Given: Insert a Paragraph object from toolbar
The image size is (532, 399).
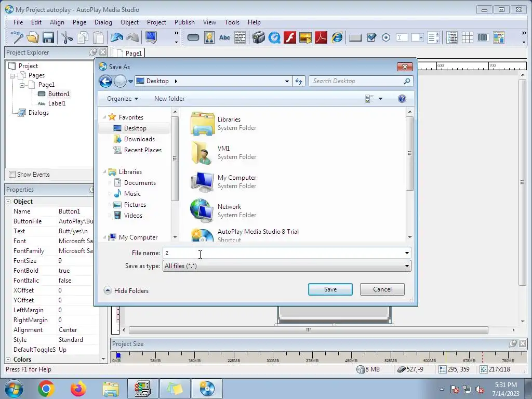Looking at the screenshot, I should (240, 37).
